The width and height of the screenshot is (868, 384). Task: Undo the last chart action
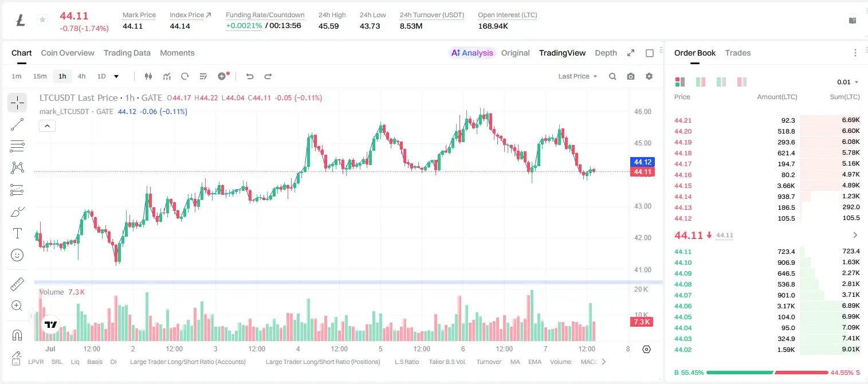[x=249, y=76]
